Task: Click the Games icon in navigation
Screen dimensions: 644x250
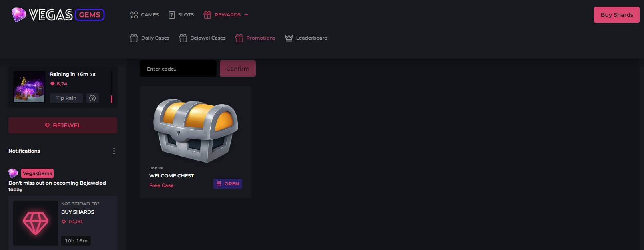Action: (x=134, y=15)
